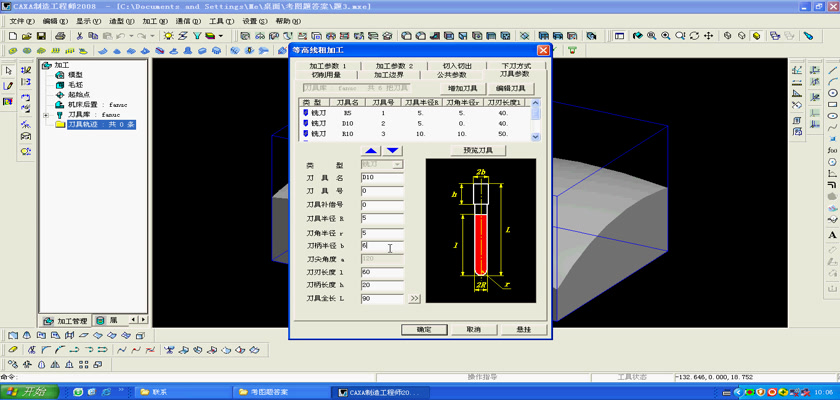Select 毛坯 in the machining tree
This screenshot has width=840, height=400.
coord(76,85)
